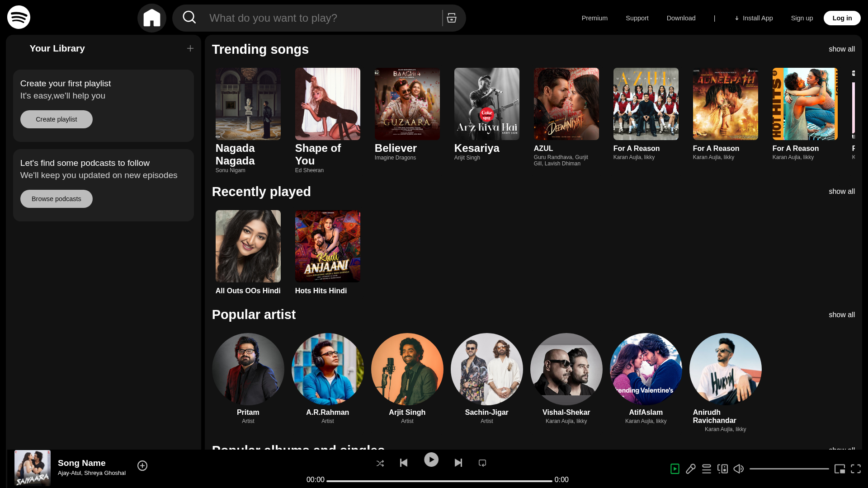The width and height of the screenshot is (868, 488).
Task: Seek on the song progress bar
Action: [439, 481]
